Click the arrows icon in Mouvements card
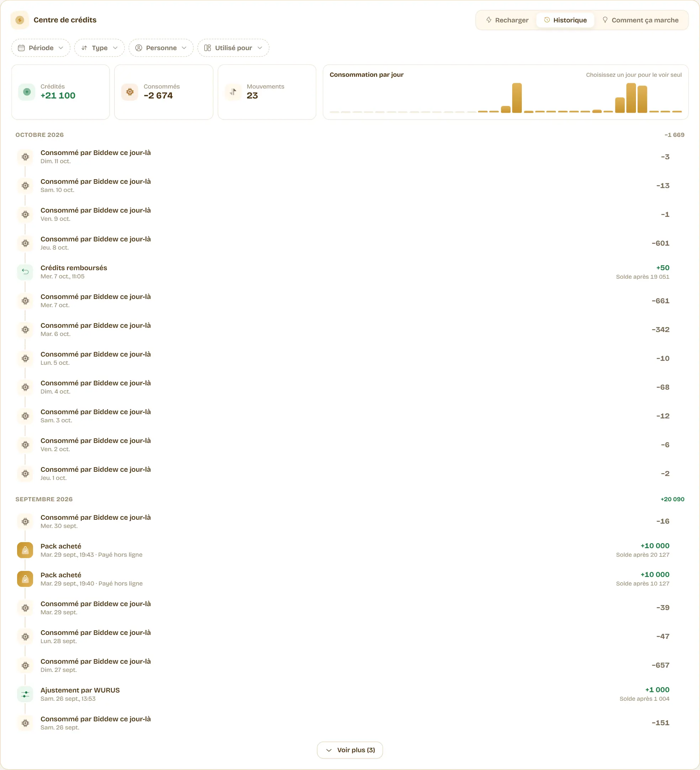The image size is (700, 770). (233, 92)
